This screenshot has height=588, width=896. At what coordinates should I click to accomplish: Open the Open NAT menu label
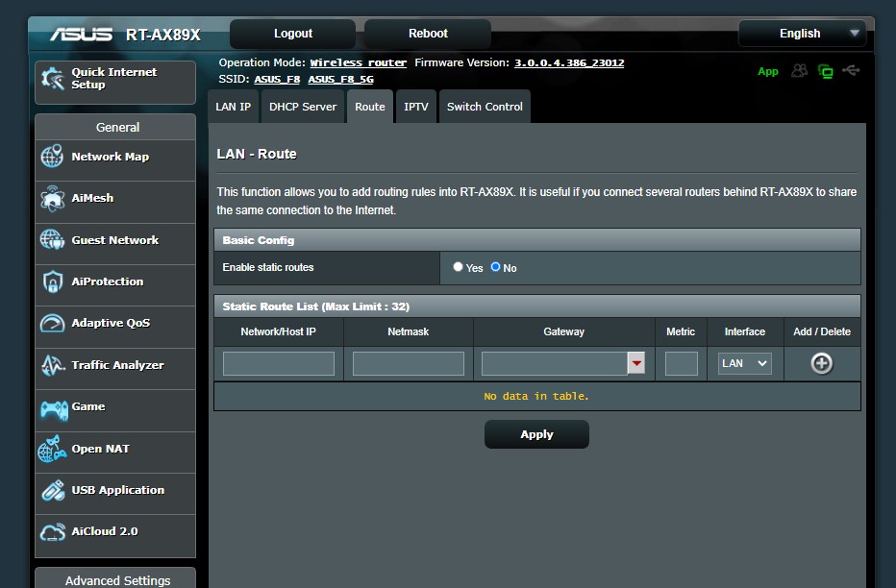tap(101, 449)
